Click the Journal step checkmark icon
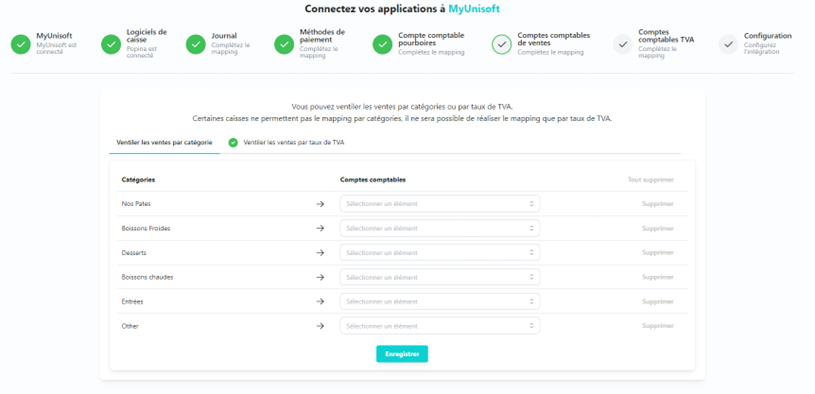 (x=195, y=45)
